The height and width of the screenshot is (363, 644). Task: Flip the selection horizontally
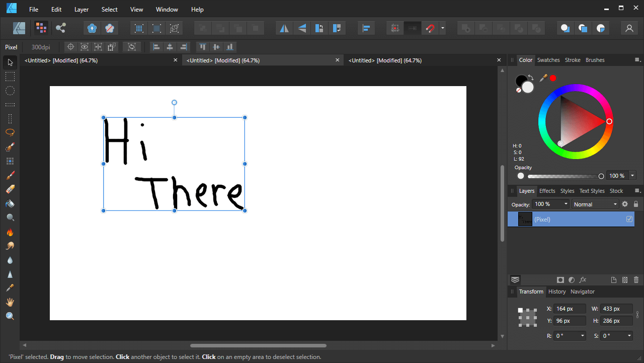click(x=283, y=28)
